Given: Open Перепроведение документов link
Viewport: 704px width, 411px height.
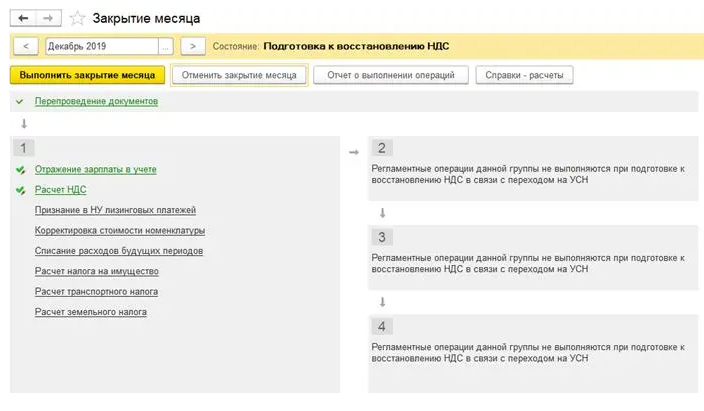Looking at the screenshot, I should point(97,102).
